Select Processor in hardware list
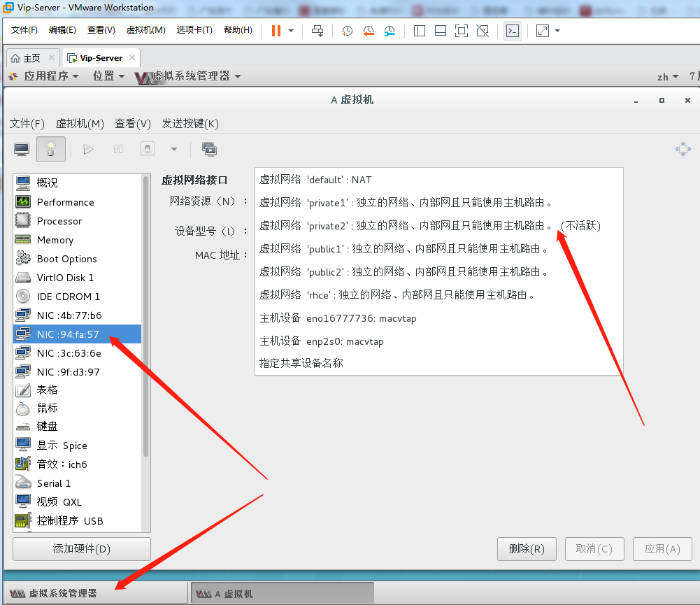The image size is (700, 605). pos(78,221)
